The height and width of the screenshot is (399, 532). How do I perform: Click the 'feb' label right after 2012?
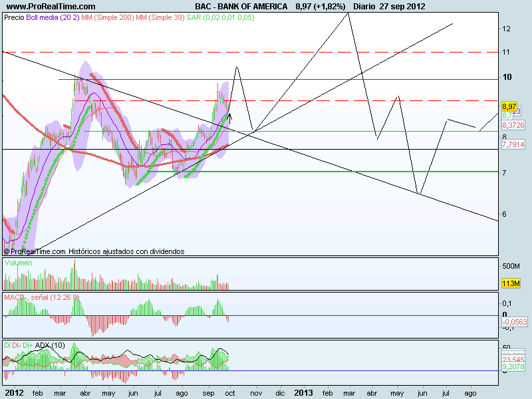pos(38,393)
